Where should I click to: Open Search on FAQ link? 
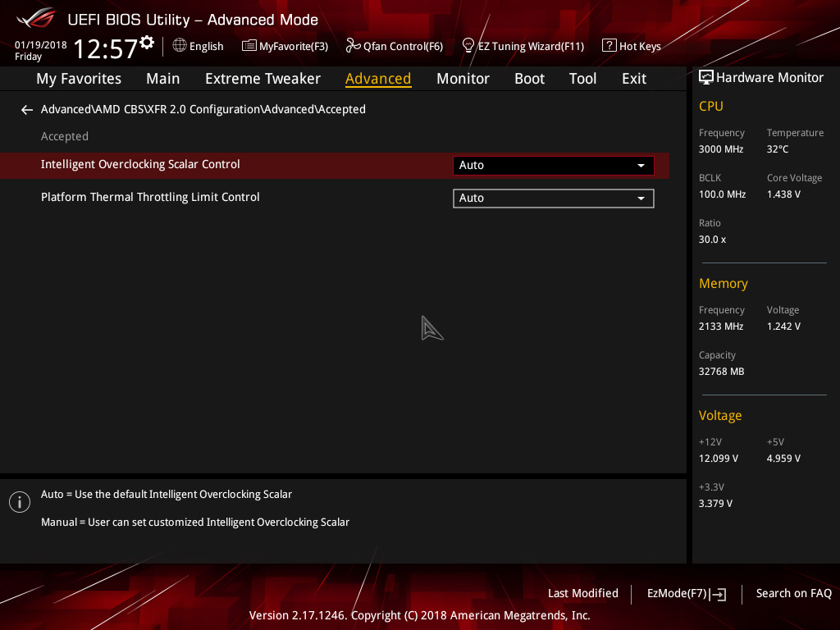(793, 594)
